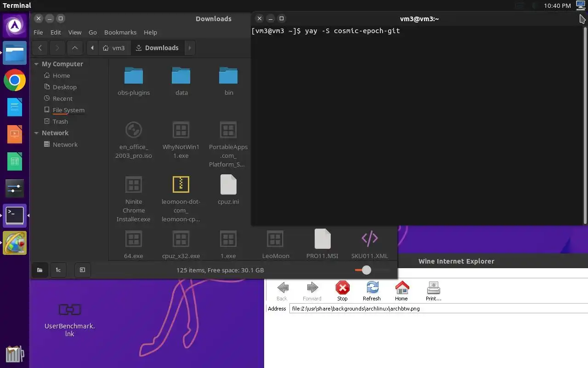This screenshot has width=588, height=368.
Task: Show places in sidebar via status bar button
Action: [x=40, y=270]
